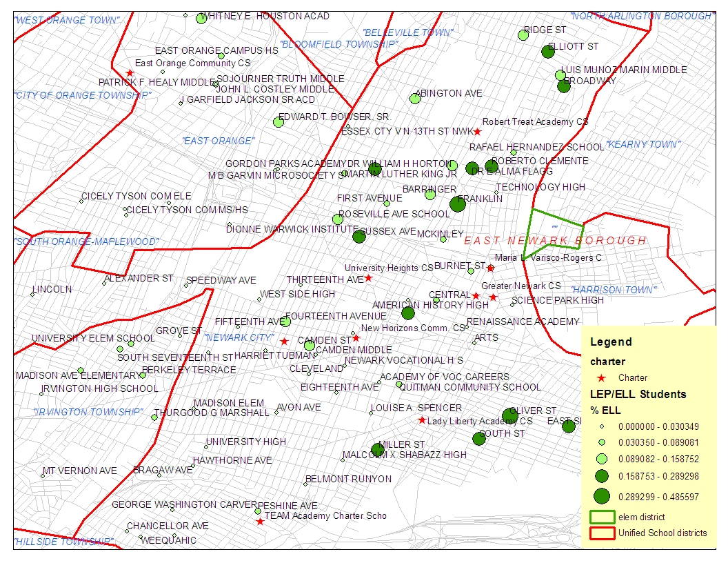Select the Sussex Ave school circle marker
The height and width of the screenshot is (563, 728).
tap(359, 237)
